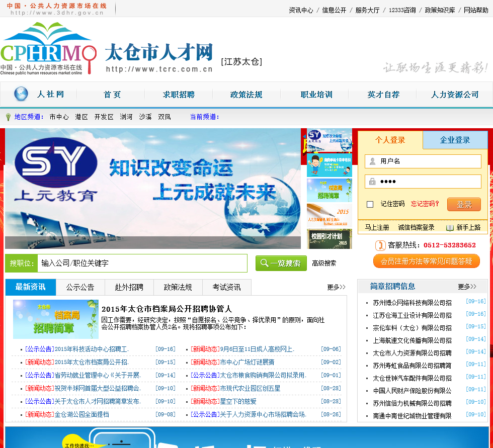Click the main 上元教育 banner image
The image size is (493, 448).
(x=153, y=189)
